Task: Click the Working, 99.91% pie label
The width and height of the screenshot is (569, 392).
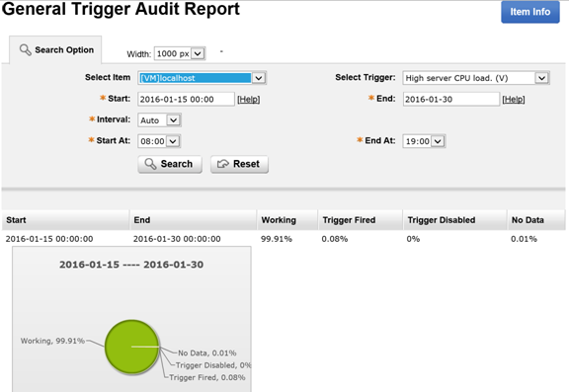Action: point(52,341)
